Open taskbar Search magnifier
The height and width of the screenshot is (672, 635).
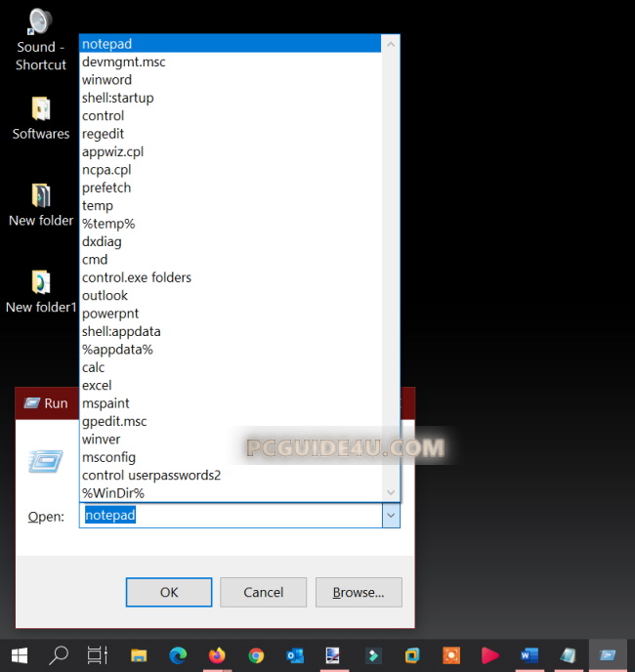(x=59, y=655)
